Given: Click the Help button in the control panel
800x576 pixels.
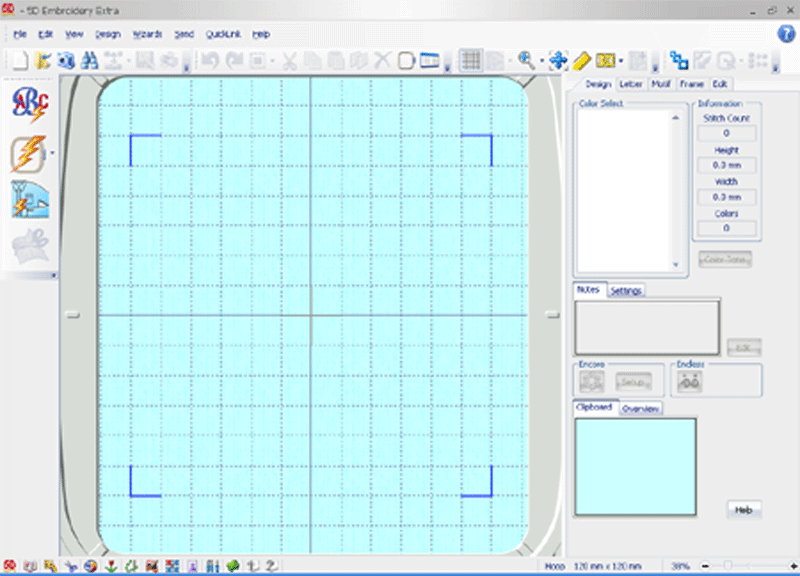Looking at the screenshot, I should [x=743, y=510].
